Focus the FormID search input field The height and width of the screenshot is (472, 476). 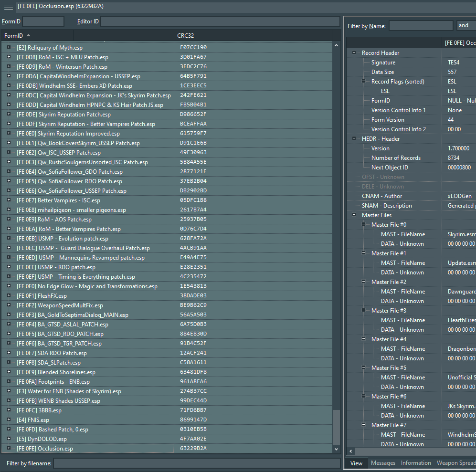[x=43, y=21]
